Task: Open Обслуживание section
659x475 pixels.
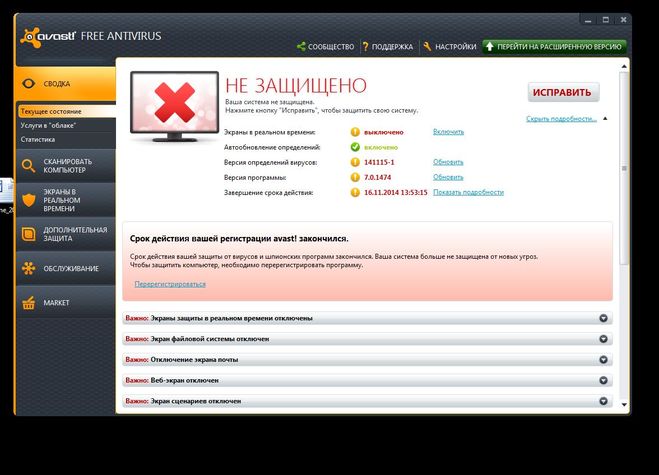Action: point(66,268)
